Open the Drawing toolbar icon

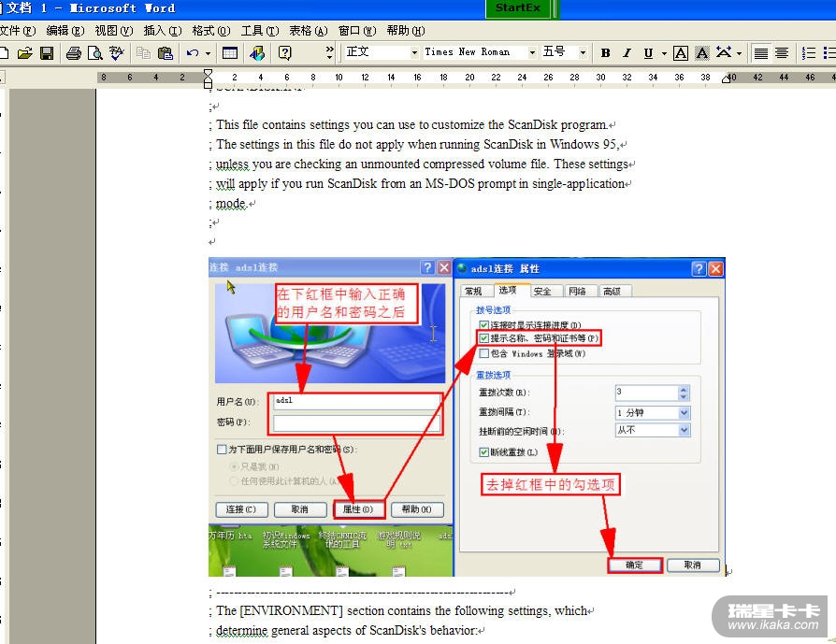[257, 52]
